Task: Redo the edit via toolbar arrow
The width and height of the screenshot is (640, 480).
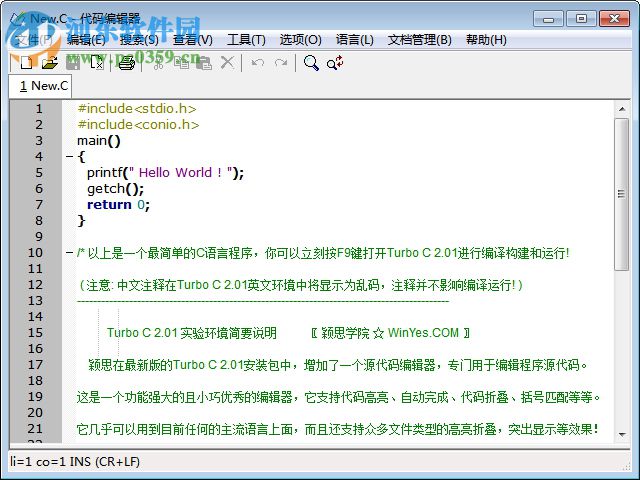Action: point(281,63)
